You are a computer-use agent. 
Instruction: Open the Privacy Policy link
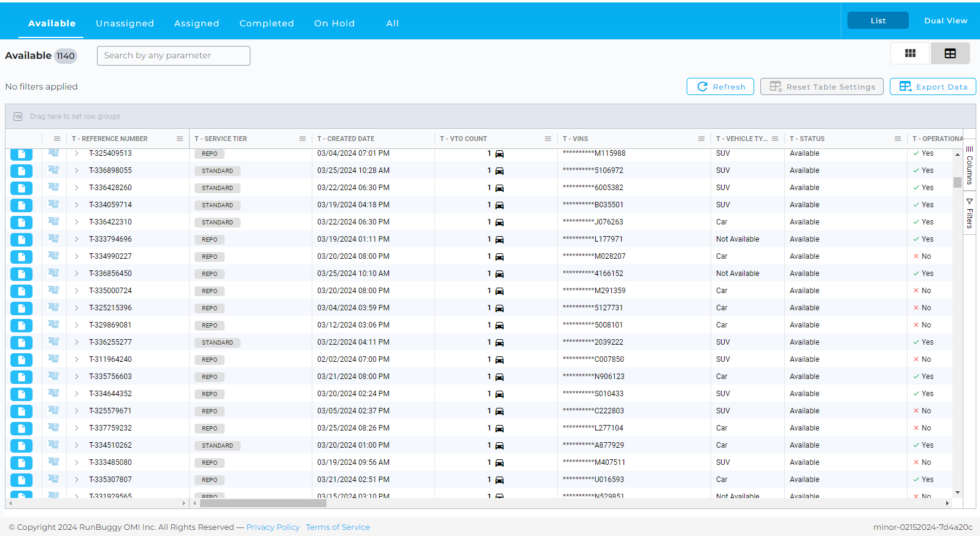tap(273, 527)
